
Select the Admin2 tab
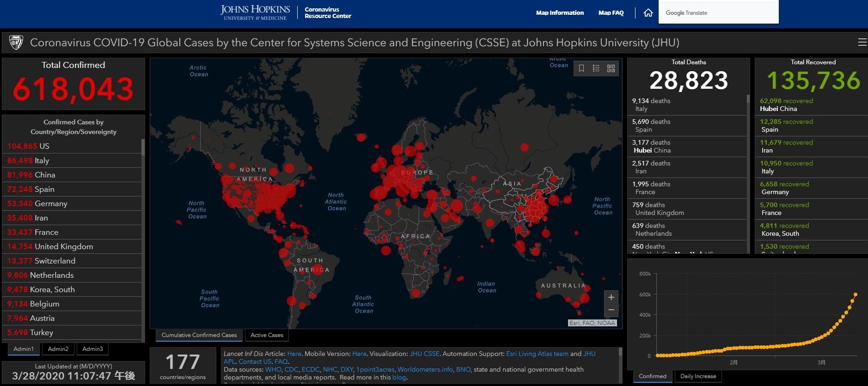58,349
